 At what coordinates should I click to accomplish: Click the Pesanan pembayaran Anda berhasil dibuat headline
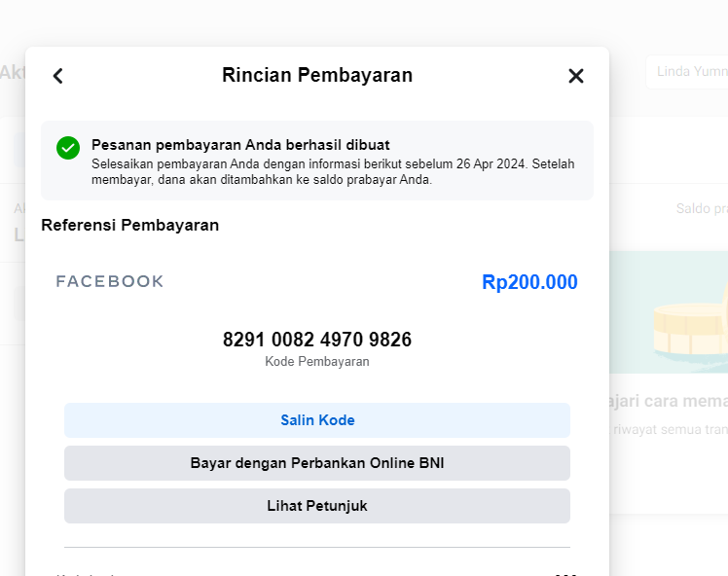pyautogui.click(x=240, y=145)
